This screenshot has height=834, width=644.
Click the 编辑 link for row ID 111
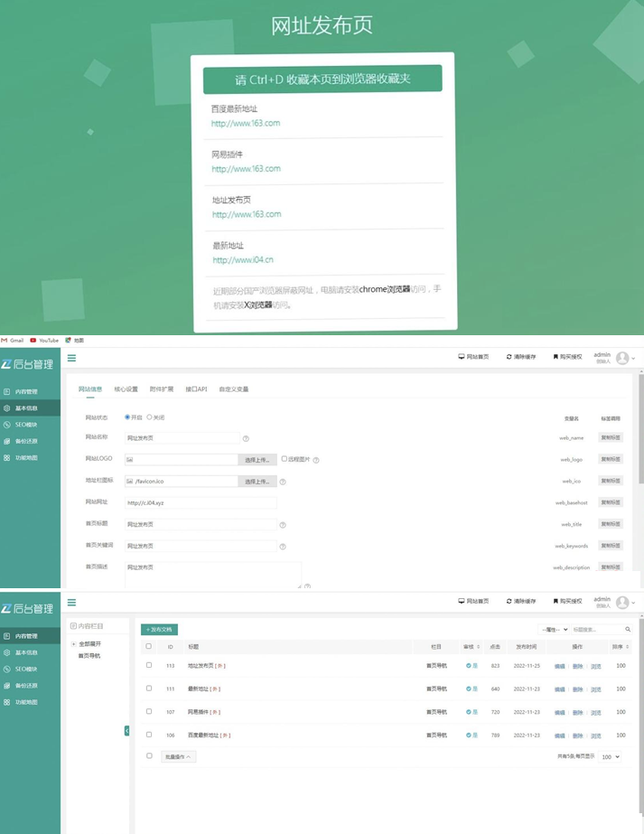point(559,689)
